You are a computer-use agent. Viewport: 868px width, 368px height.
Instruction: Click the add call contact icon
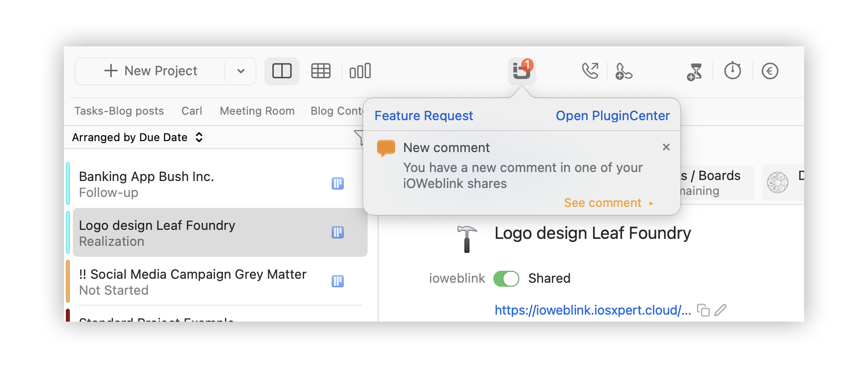click(x=624, y=71)
